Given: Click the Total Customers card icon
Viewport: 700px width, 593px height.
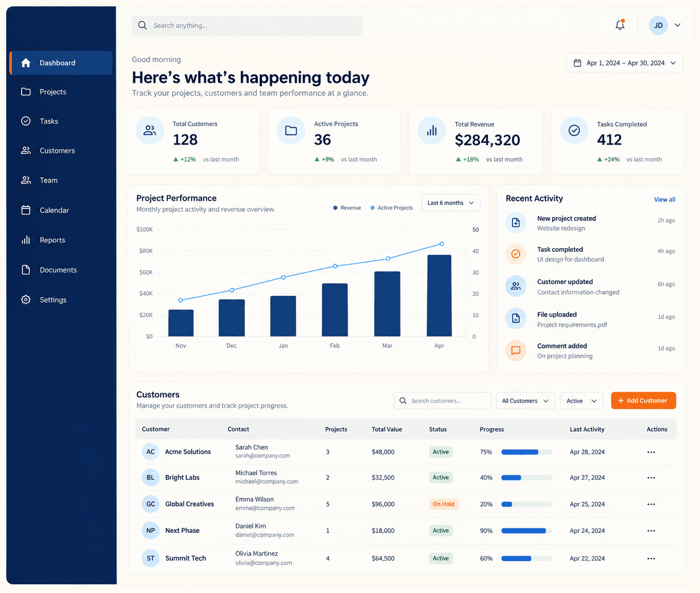Looking at the screenshot, I should [x=149, y=131].
